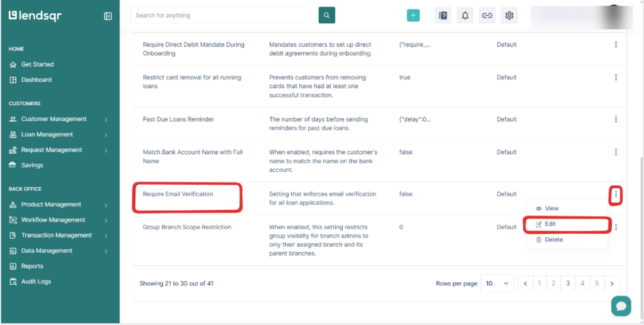
Task: Click the green search magnifier button
Action: click(327, 15)
